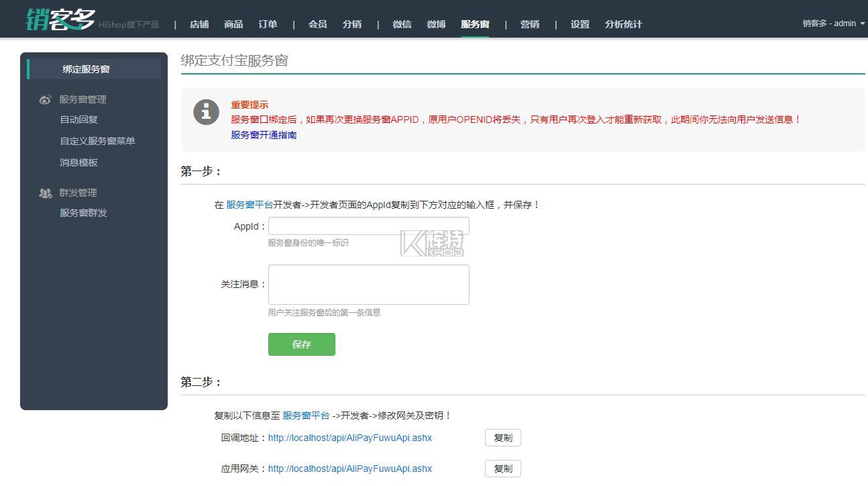
Task: Open the 商品 top menu
Action: pos(233,24)
